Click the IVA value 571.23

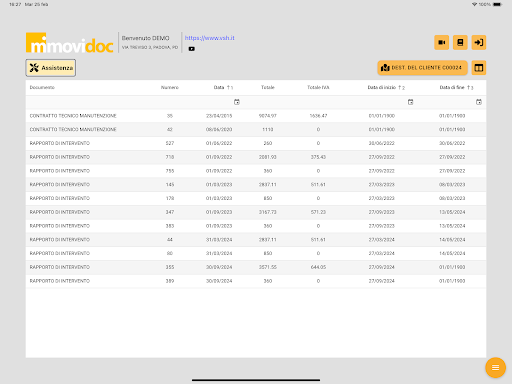(318, 212)
